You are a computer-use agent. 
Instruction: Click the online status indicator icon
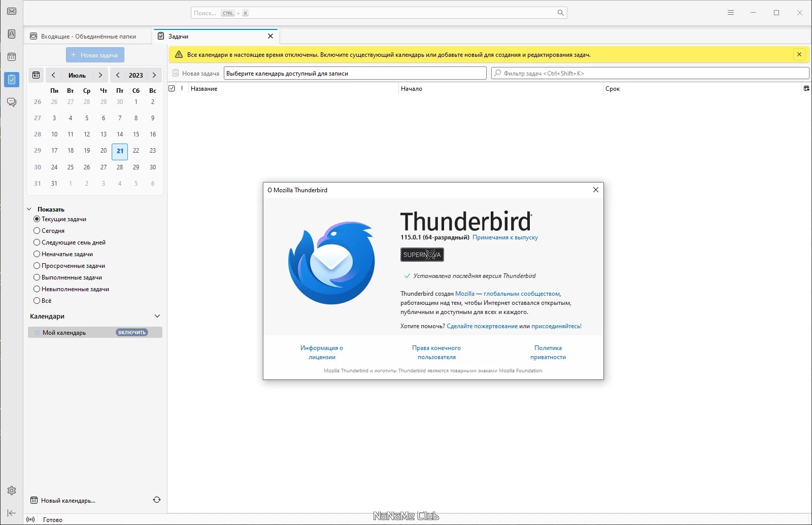pos(31,519)
